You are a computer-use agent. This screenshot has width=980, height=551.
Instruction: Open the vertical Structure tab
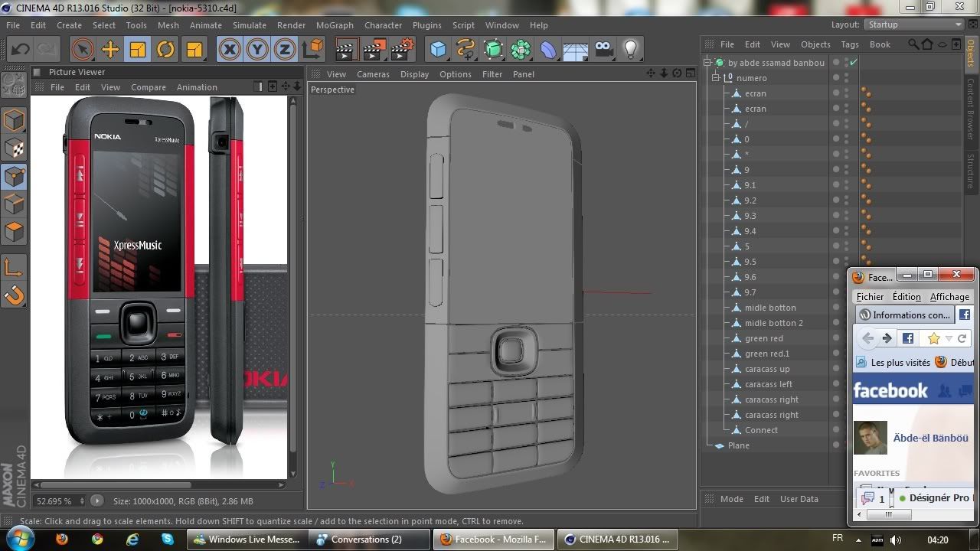[x=970, y=171]
